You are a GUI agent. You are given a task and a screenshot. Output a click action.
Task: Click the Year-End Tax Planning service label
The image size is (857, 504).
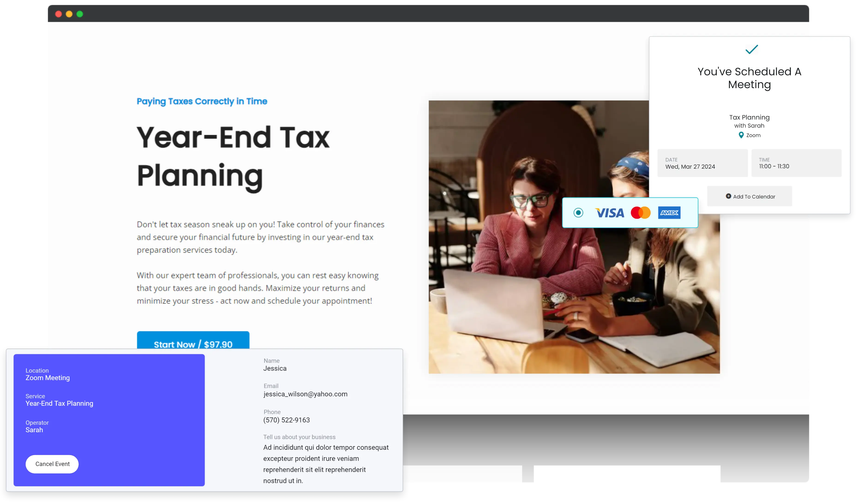(59, 403)
